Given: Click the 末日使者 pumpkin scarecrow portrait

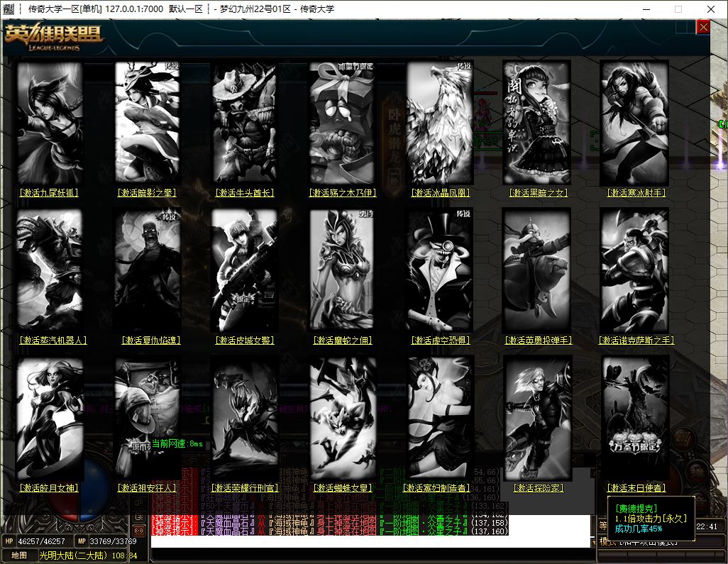Looking at the screenshot, I should [634, 419].
